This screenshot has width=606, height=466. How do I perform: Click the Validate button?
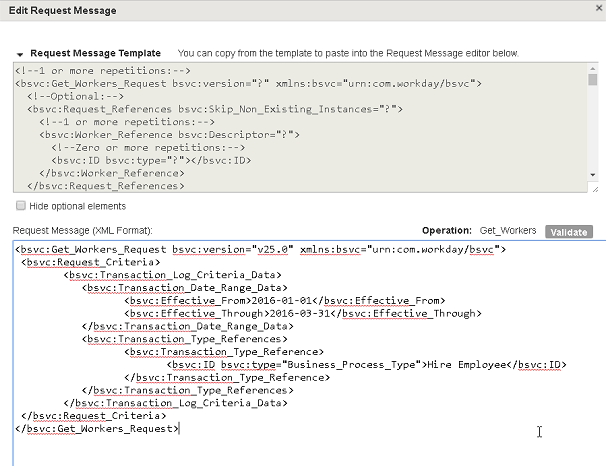(569, 232)
